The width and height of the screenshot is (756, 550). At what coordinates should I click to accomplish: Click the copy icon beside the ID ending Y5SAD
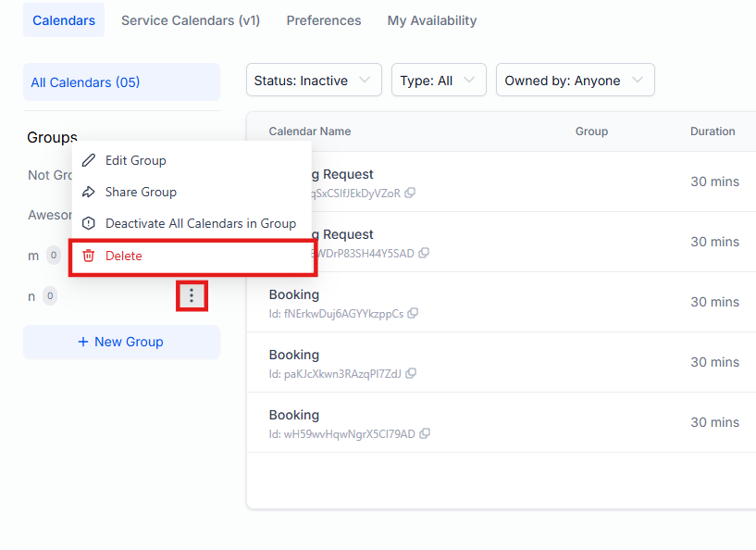[424, 253]
